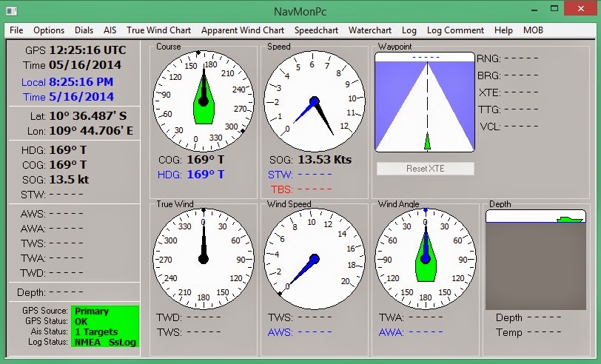Click the NavMonPc title bar app icon
The height and width of the screenshot is (364, 601).
(x=12, y=11)
